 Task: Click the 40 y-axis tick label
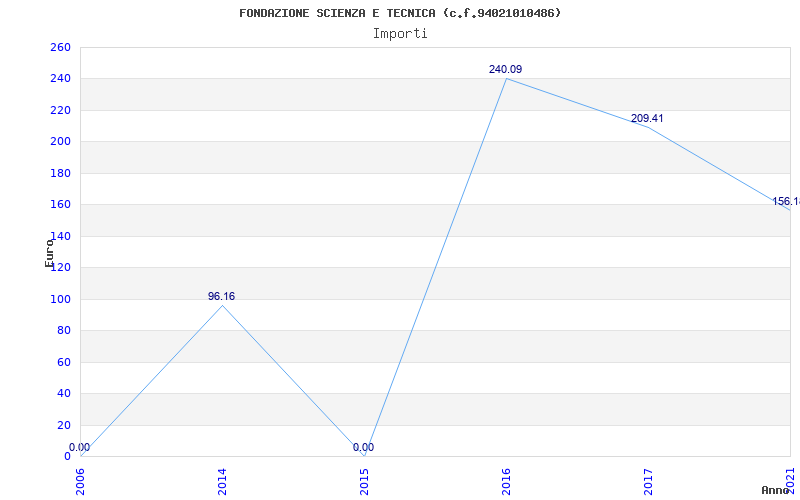63,393
